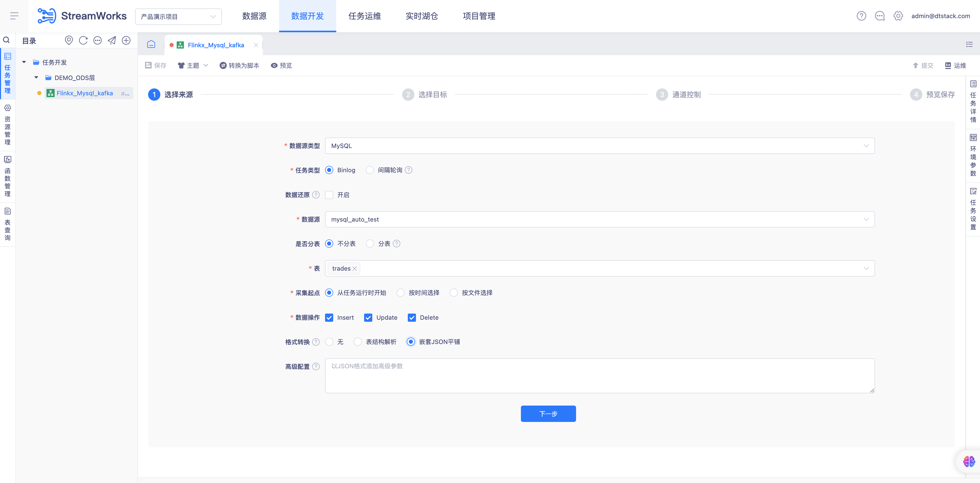Viewport: 980px width, 483px height.
Task: Show help tooltip for 格式转换
Action: (316, 342)
